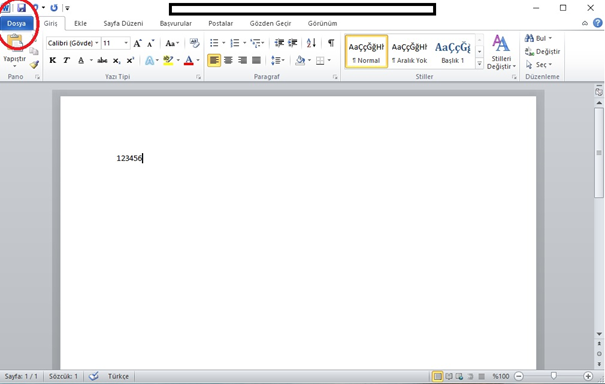
Task: Open the Postalar tab
Action: (220, 24)
